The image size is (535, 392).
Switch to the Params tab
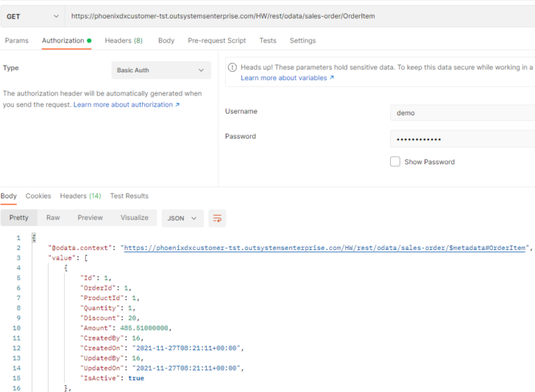[17, 40]
